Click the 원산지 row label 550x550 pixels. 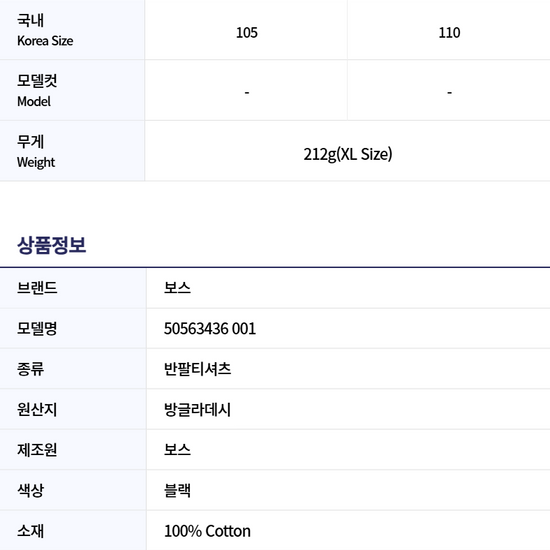pyautogui.click(x=37, y=409)
